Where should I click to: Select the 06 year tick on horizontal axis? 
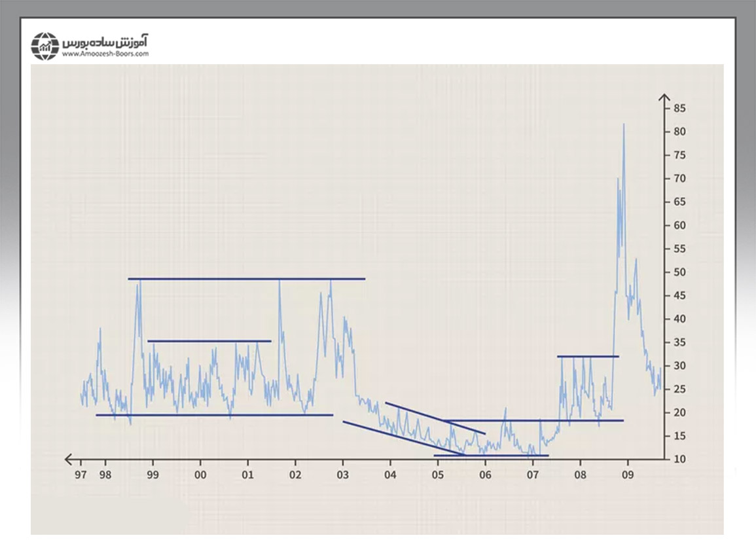click(485, 474)
